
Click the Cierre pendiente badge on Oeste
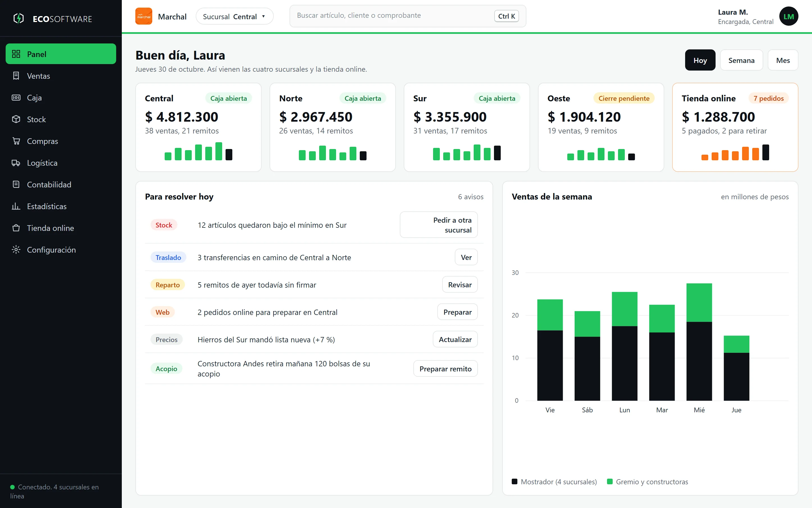[x=624, y=98]
